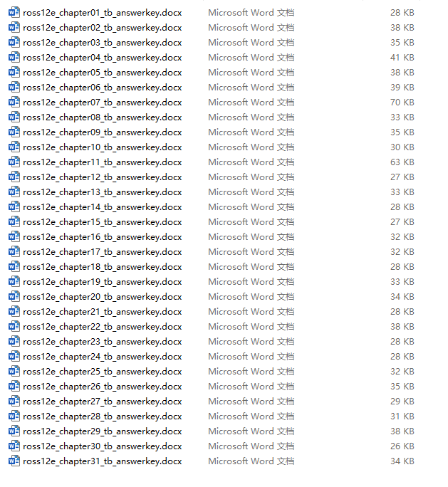Select file name ross12e_chapter01_tb_answerkey.docx
This screenshot has height=487, width=448.
point(103,13)
